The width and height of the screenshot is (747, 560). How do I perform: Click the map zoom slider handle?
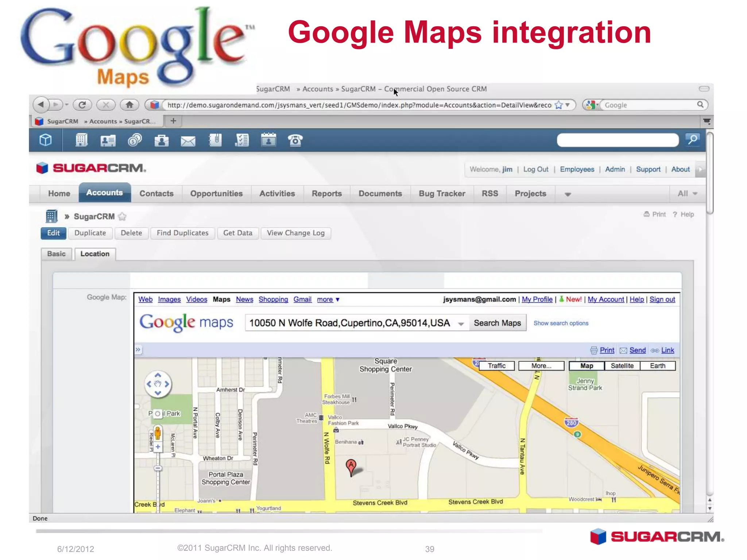(158, 468)
